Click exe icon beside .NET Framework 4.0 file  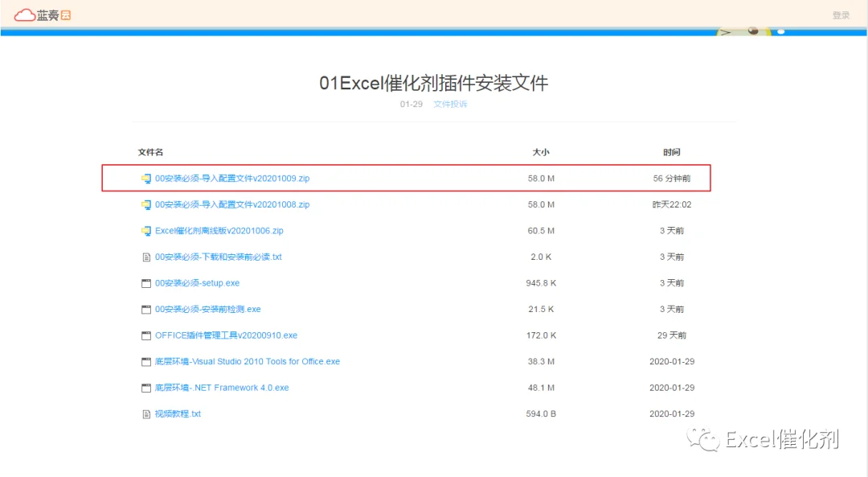click(146, 388)
